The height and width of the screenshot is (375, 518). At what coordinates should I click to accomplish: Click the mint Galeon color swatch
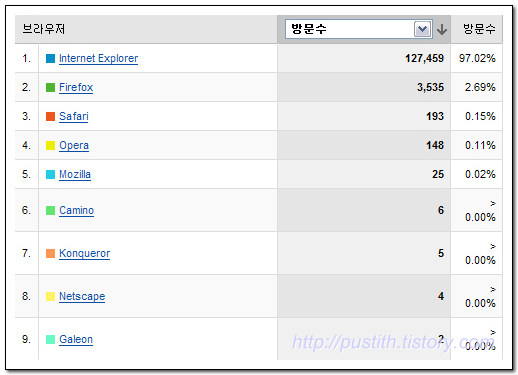tap(50, 340)
